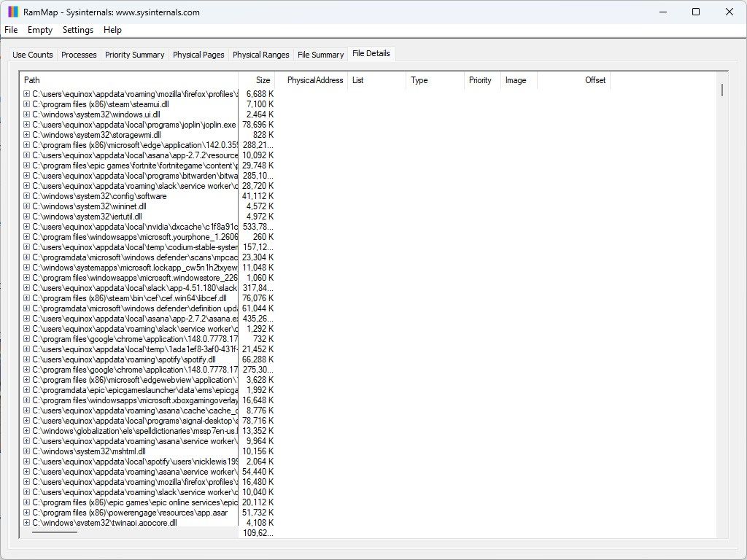Viewport: 747px width, 560px height.
Task: Open the Settings menu
Action: (77, 30)
